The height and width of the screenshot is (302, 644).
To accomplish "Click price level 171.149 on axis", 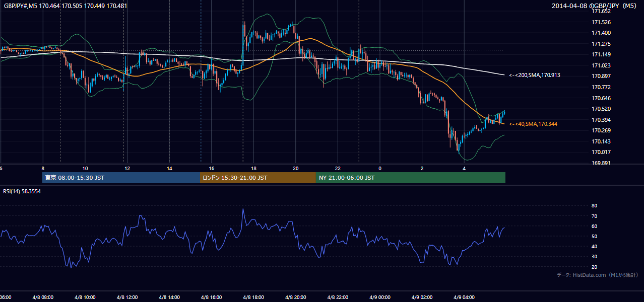I will pos(601,54).
